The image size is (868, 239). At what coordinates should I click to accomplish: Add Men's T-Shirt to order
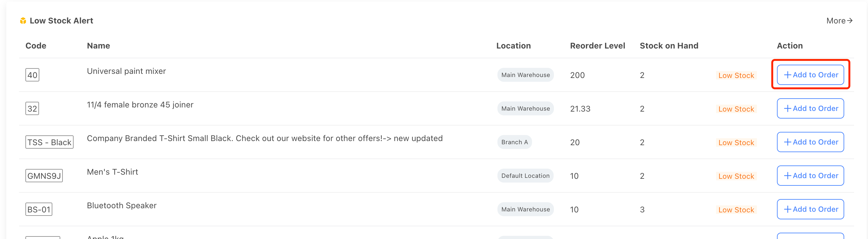(x=810, y=176)
